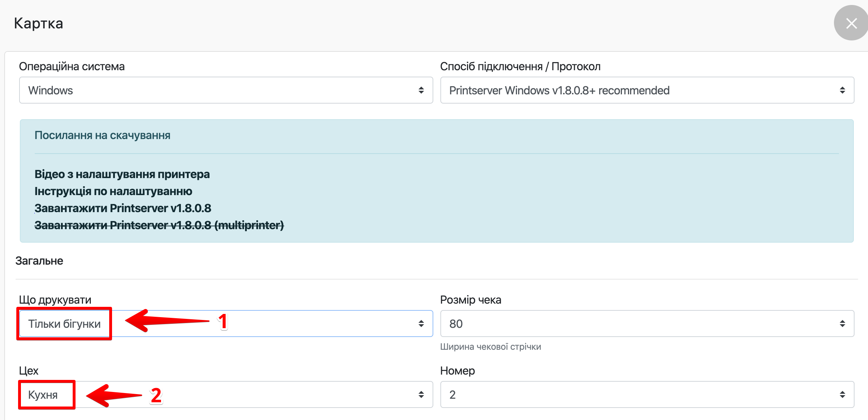Click the Цех field label
Viewport: 868px width, 420px height.
tap(28, 371)
